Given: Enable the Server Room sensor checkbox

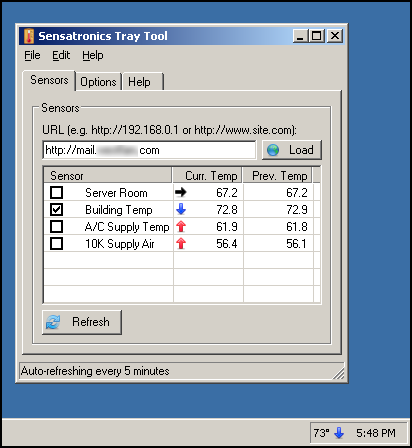Looking at the screenshot, I should click(x=56, y=192).
